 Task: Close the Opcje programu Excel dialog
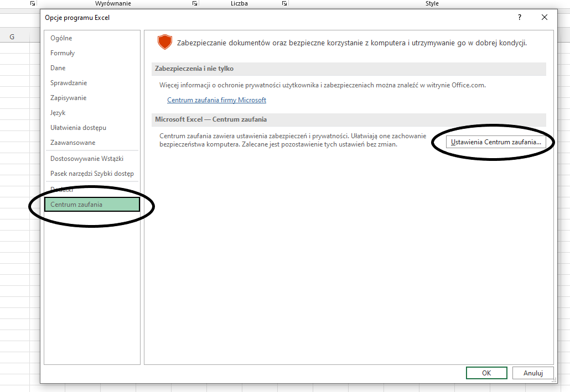[544, 17]
